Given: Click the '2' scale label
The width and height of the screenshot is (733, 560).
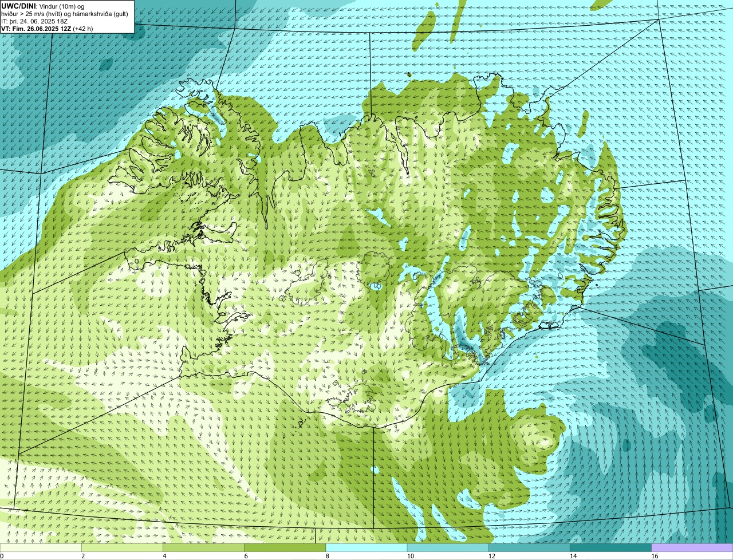Looking at the screenshot, I should click(83, 556).
